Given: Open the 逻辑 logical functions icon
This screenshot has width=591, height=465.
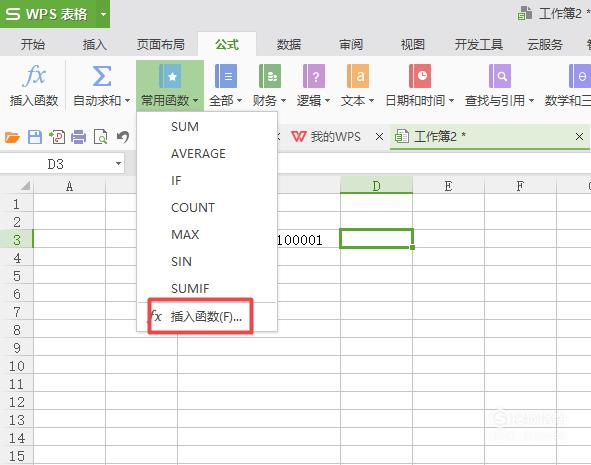Looking at the screenshot, I should [314, 76].
